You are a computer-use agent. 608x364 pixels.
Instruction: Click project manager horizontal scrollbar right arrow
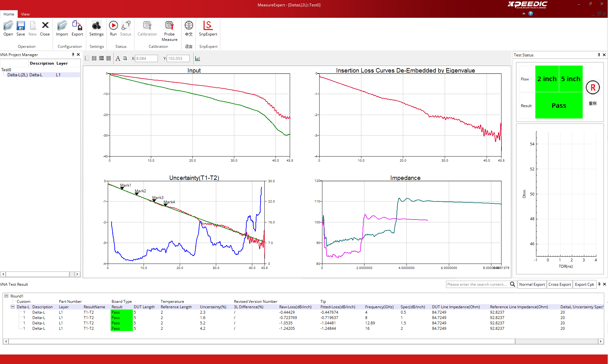[77, 274]
